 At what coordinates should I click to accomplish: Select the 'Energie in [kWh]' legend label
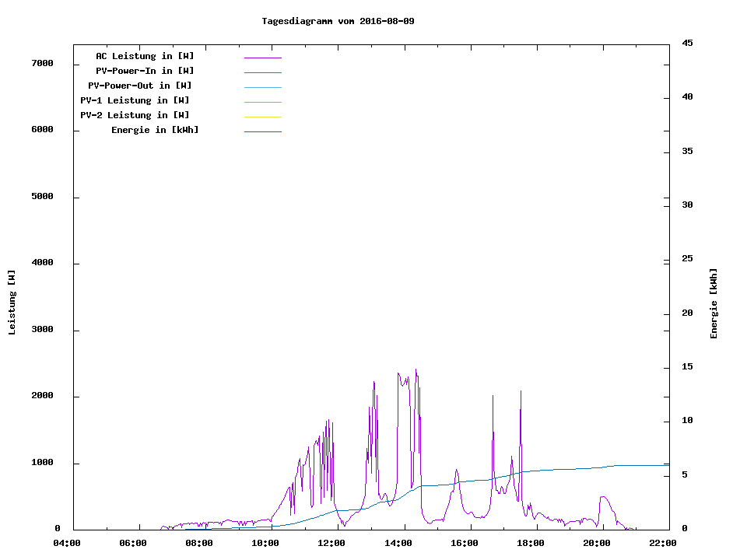coord(155,130)
